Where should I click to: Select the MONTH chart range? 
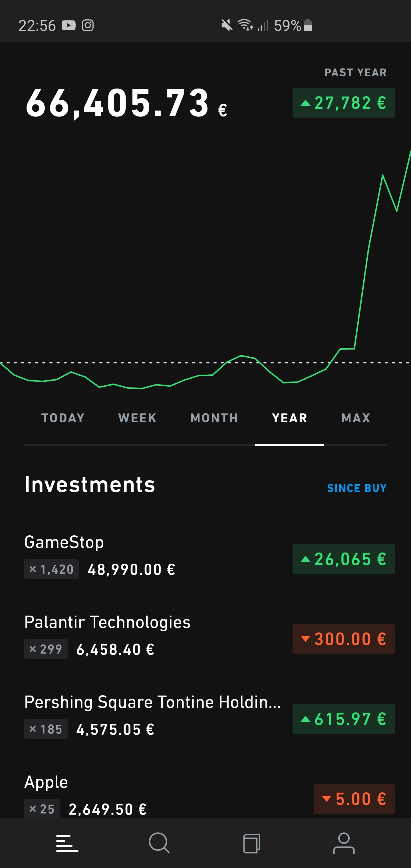(214, 418)
